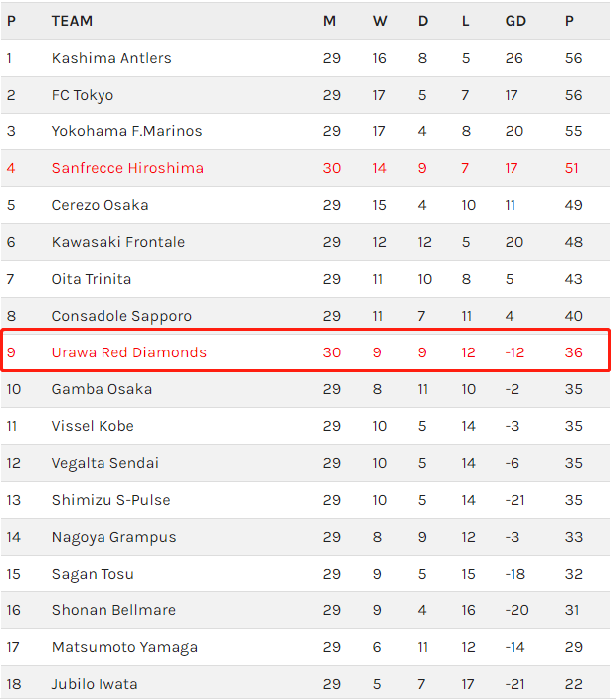Open Yokohama F.Marinos team entry
The image size is (616, 700).
click(x=126, y=131)
